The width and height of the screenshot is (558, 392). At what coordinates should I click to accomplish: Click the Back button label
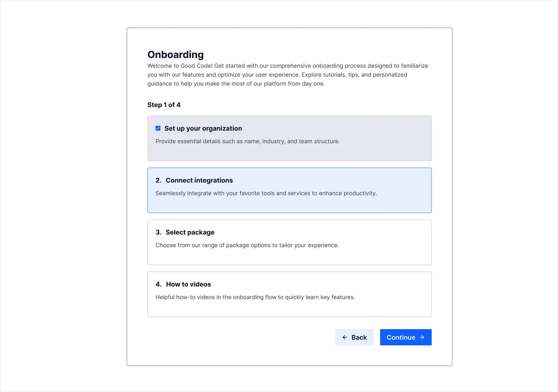359,337
